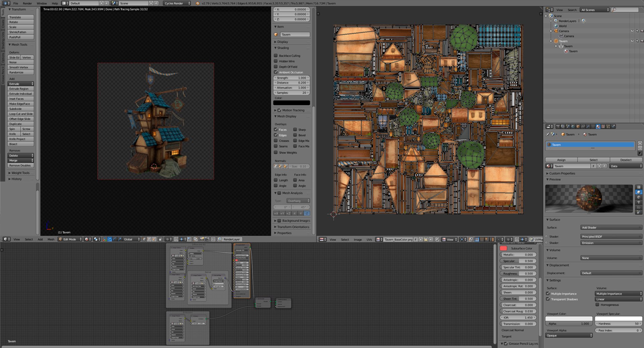Open the Modifiers tab wrench icon
The width and height of the screenshot is (644, 348).
[588, 126]
